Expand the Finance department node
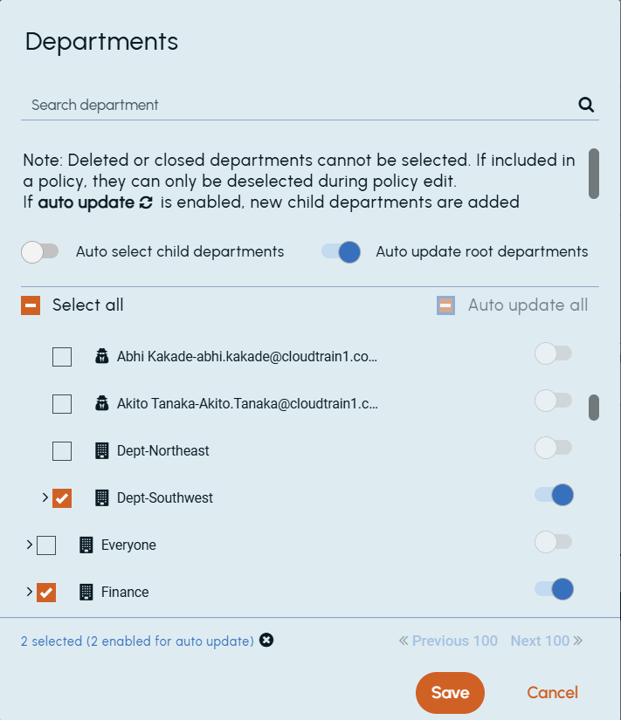Screen dimensions: 621x720 pyautogui.click(x=29, y=592)
